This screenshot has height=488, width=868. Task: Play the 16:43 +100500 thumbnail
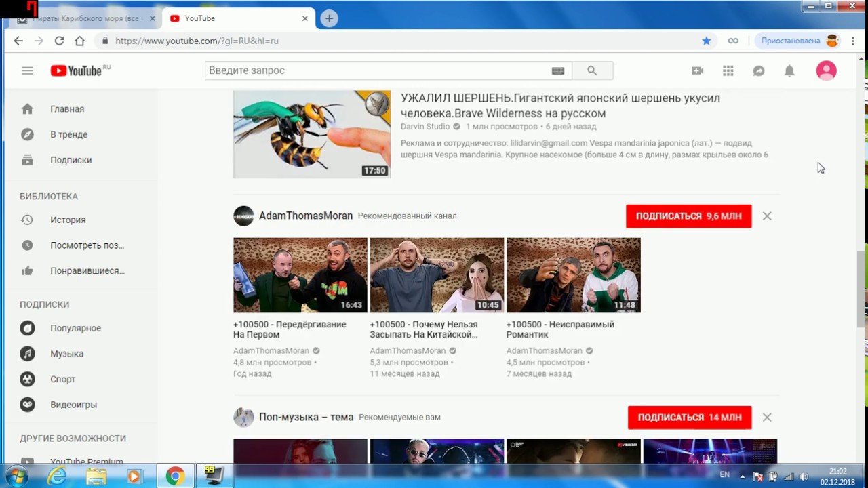(x=300, y=274)
